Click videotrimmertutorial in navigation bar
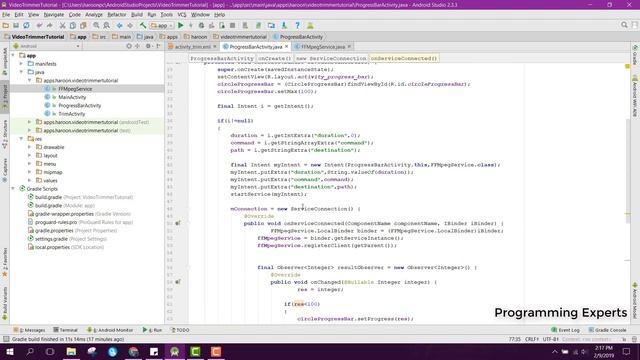Viewport: 640px width, 360px height. pos(243,37)
